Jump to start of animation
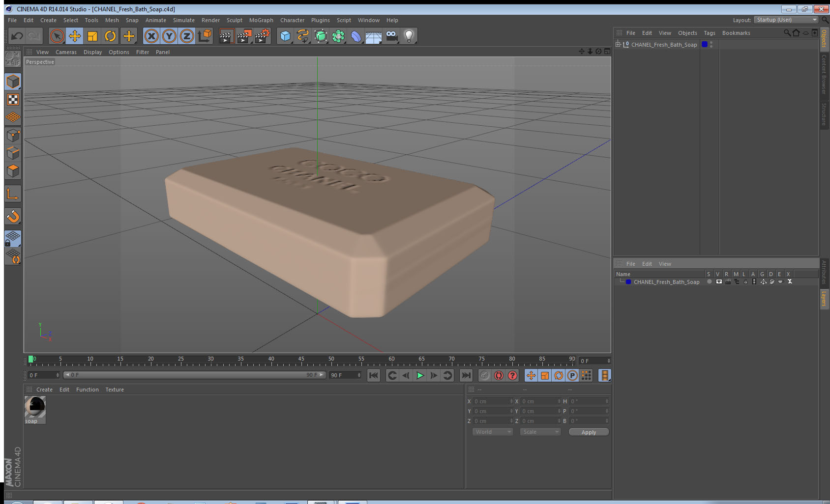 point(374,375)
